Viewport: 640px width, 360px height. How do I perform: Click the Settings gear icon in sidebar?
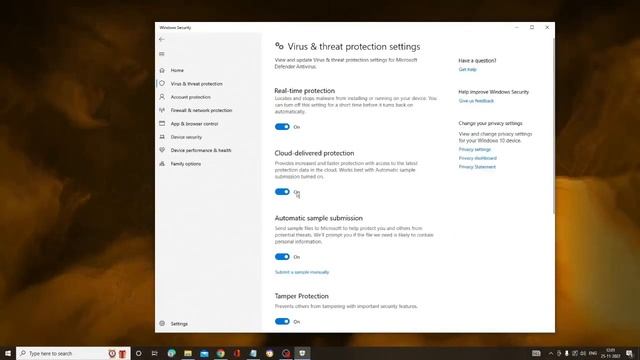pyautogui.click(x=162, y=323)
